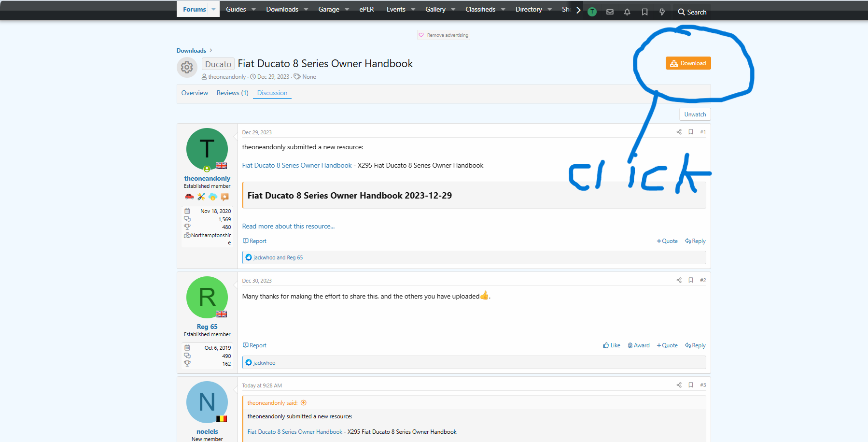View likes 'jackwhoo and Reg 65'
The width and height of the screenshot is (868, 442).
coord(278,257)
